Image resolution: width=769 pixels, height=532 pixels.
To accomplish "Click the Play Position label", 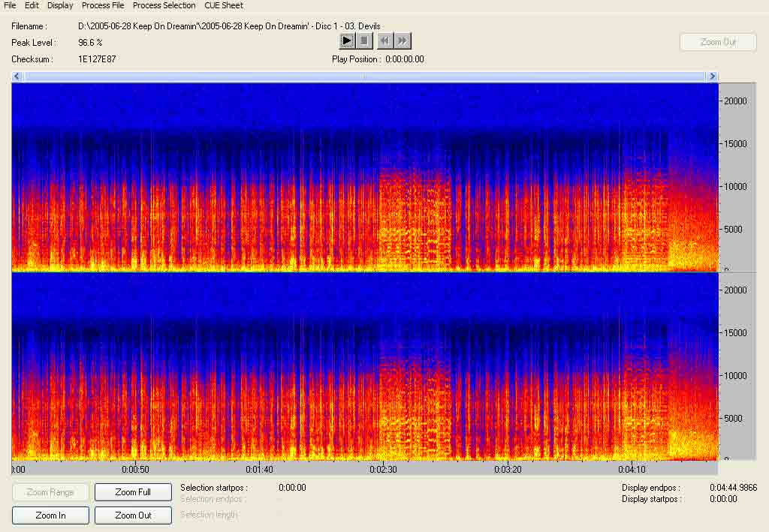I will click(x=357, y=59).
